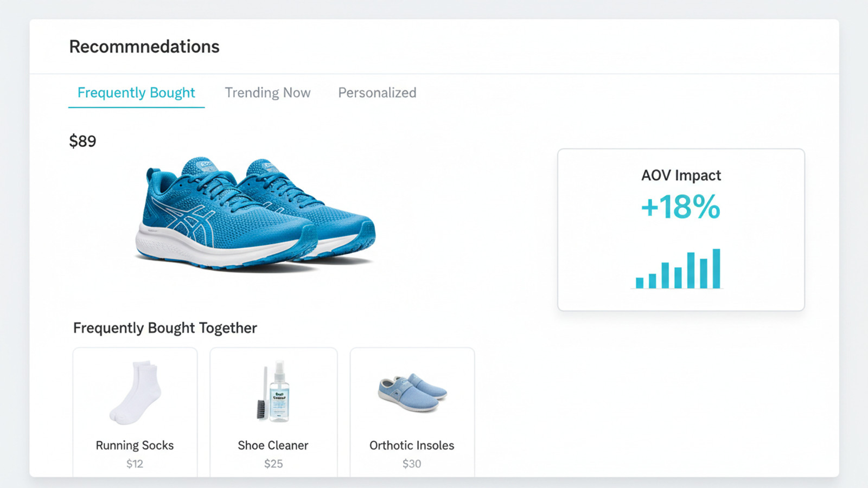Open the Shoe Cleaner product link

pos(273,445)
